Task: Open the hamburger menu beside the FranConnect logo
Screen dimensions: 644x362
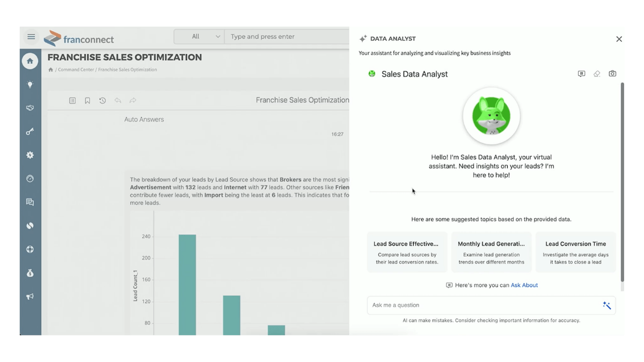Action: click(x=31, y=36)
